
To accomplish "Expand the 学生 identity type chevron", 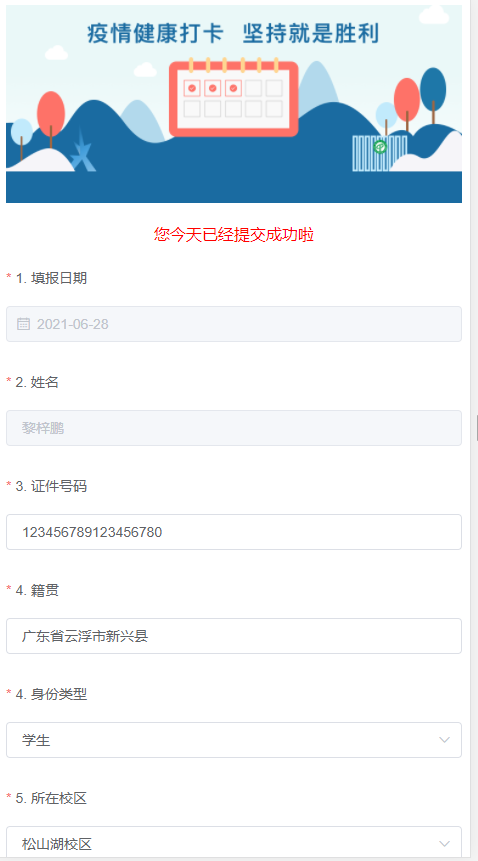I will tap(445, 740).
